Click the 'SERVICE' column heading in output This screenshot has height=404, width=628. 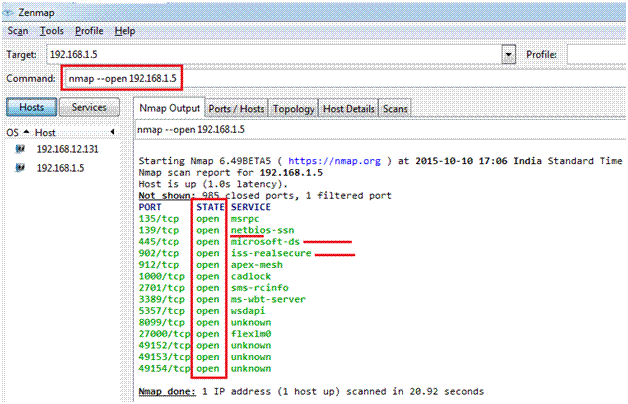click(x=251, y=207)
